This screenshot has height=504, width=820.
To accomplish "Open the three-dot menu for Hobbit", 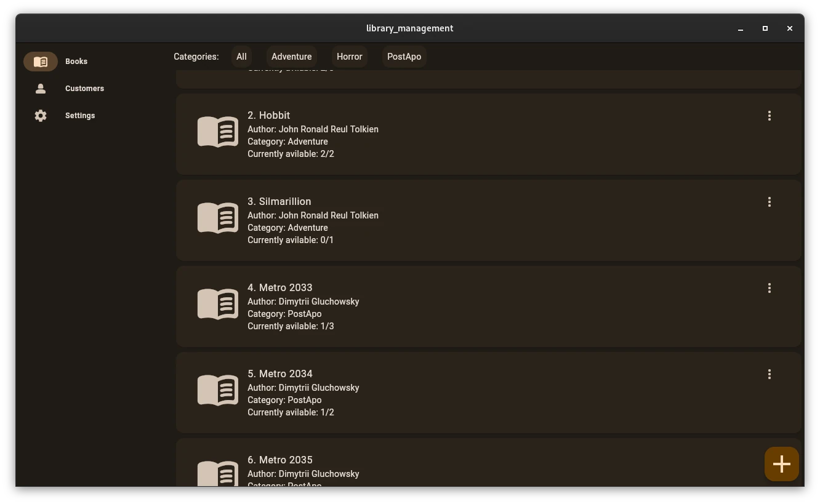I will pyautogui.click(x=770, y=116).
